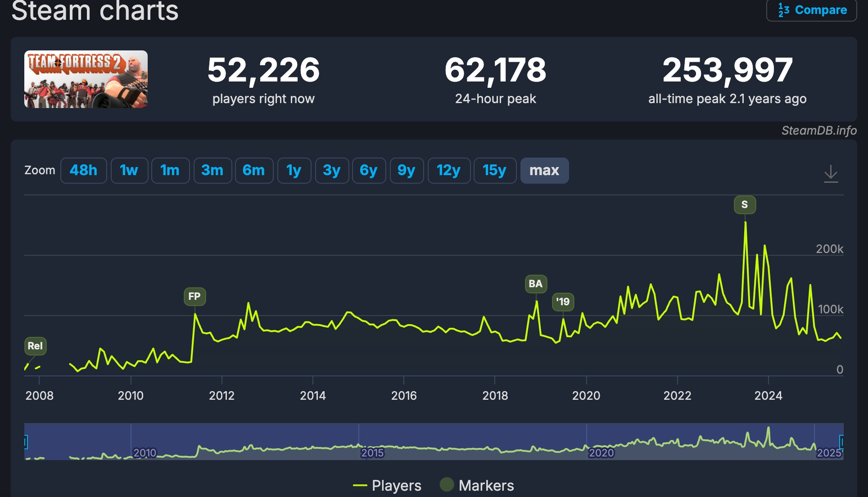Click the BA chart marker

(x=536, y=284)
